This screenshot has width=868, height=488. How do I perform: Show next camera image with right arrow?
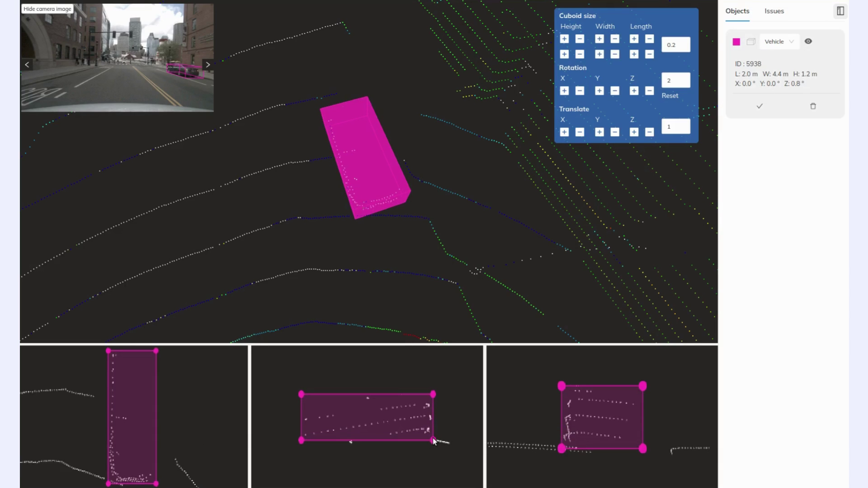(x=208, y=65)
